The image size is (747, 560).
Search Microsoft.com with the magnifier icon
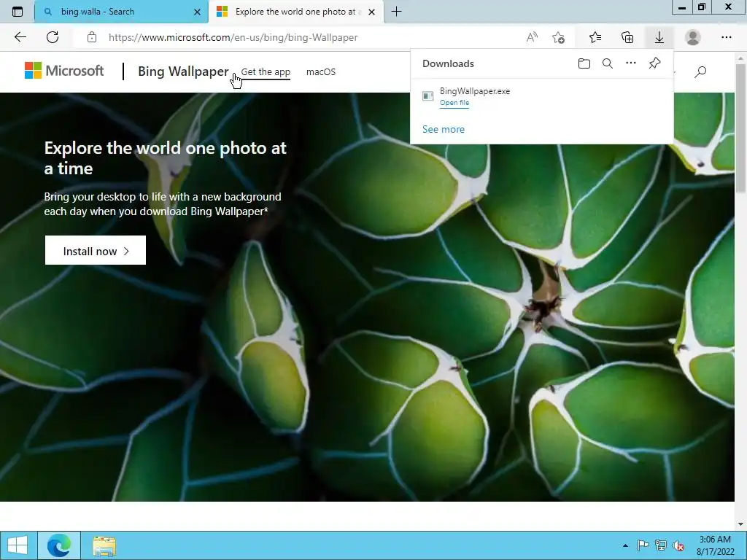700,72
